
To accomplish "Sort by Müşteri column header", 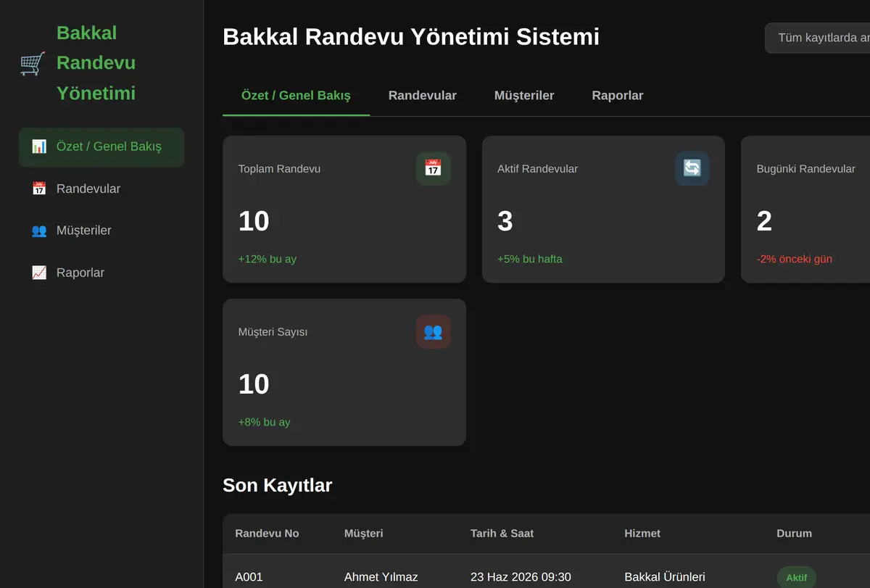I will 363,534.
